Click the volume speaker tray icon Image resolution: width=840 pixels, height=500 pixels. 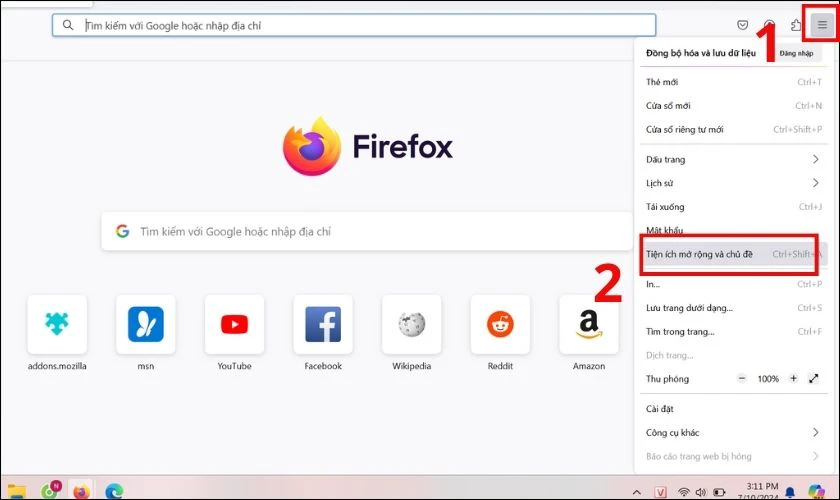click(x=701, y=492)
